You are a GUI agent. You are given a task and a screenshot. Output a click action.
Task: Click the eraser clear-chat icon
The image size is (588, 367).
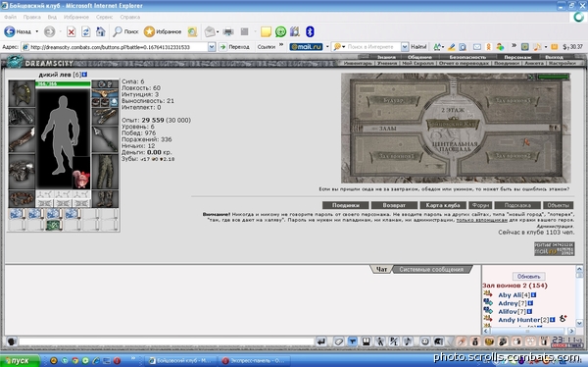(338, 341)
